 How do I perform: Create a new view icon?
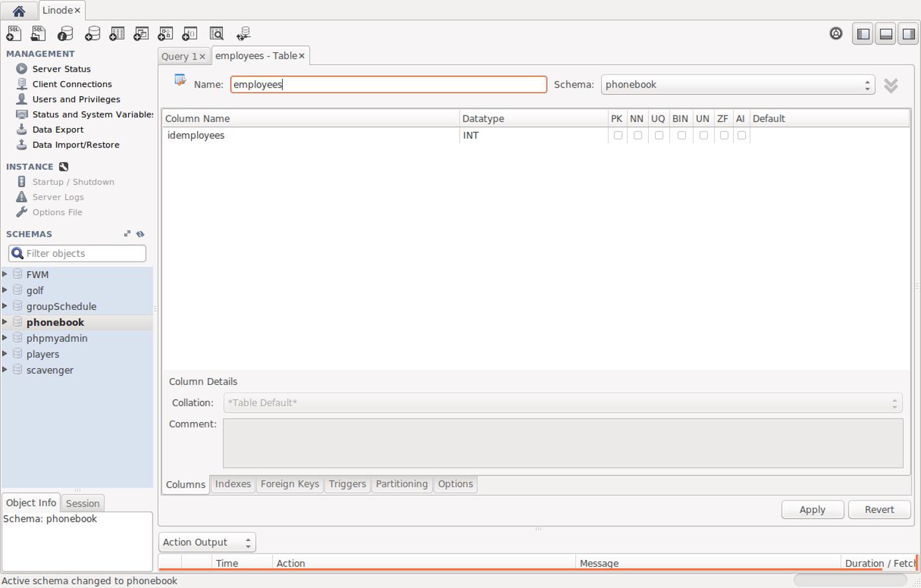tap(141, 33)
